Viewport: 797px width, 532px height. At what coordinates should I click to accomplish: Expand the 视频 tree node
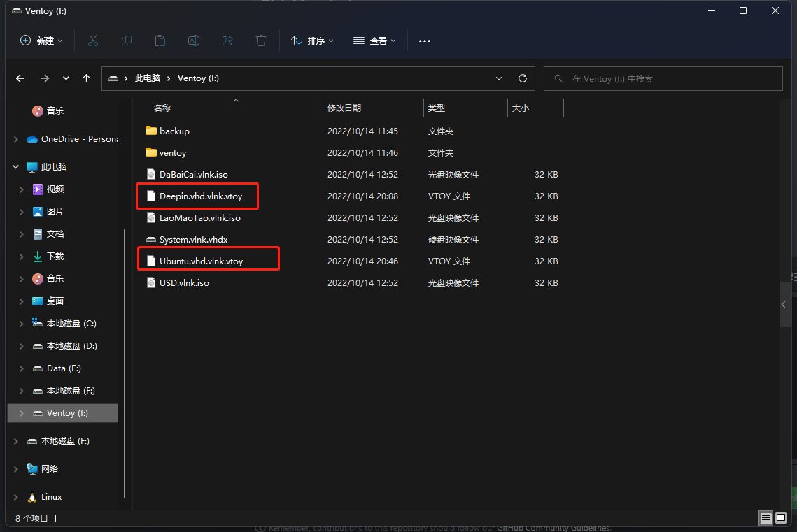(x=22, y=189)
